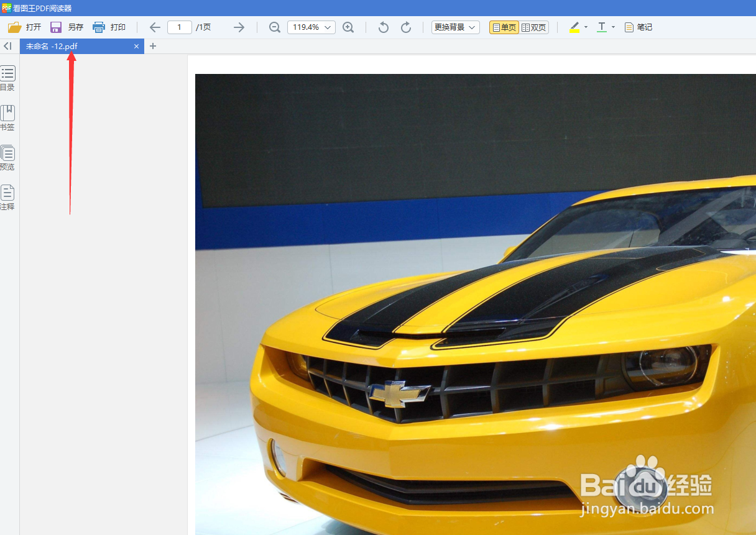
Task: Close the 未命名 -12.pdf tab
Action: pos(137,47)
